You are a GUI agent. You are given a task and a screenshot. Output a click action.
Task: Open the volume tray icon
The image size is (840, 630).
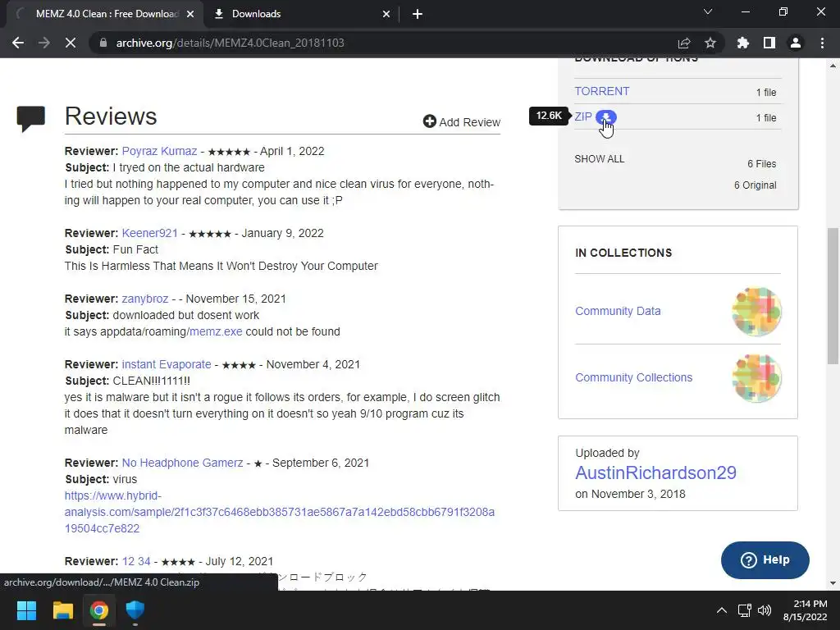pyautogui.click(x=765, y=610)
